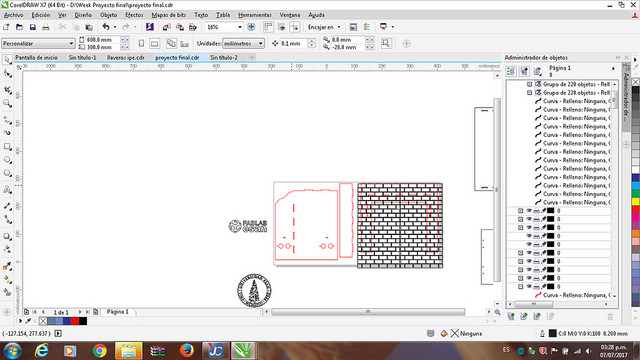640x360 pixels.
Task: Toggle Show object properties in Object Manager
Action: [x=511, y=71]
